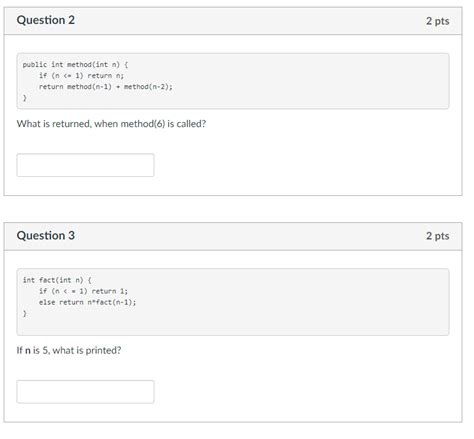
Task: Click the 'What is returned' question text
Action: pyautogui.click(x=111, y=124)
